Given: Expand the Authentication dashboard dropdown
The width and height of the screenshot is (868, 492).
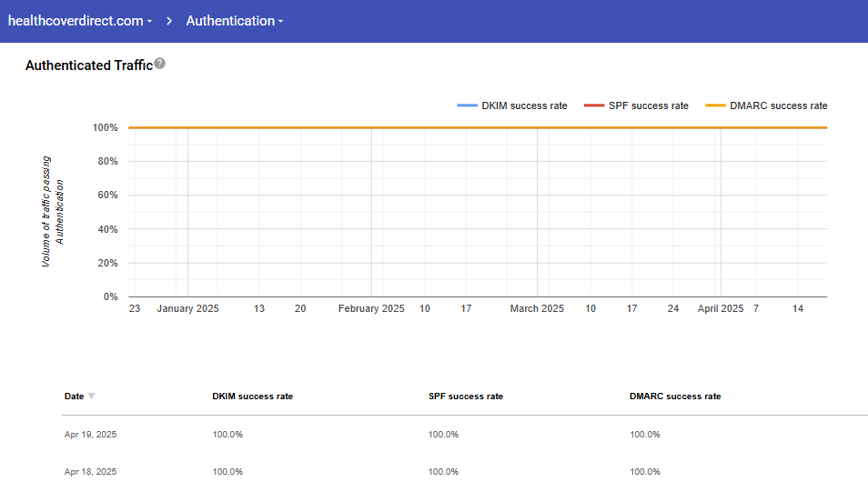Looking at the screenshot, I should point(235,21).
